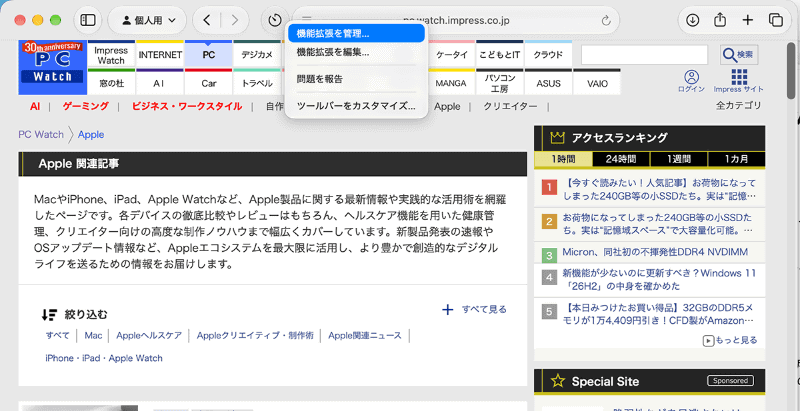Open the ケータイ nav tab
Viewport: 800px width, 411px height.
452,55
